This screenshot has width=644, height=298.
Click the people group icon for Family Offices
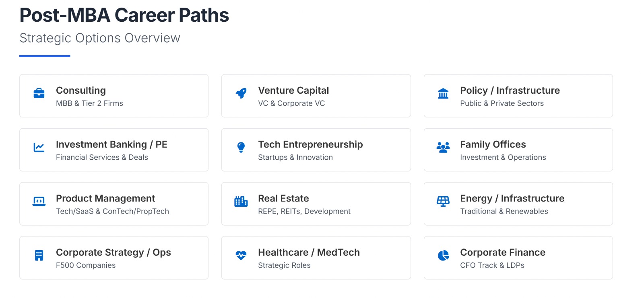tap(443, 147)
